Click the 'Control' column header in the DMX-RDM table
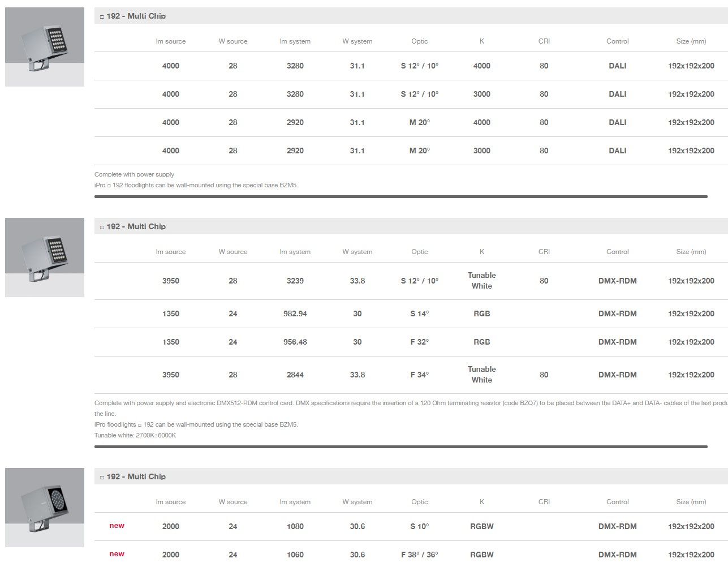 (617, 252)
